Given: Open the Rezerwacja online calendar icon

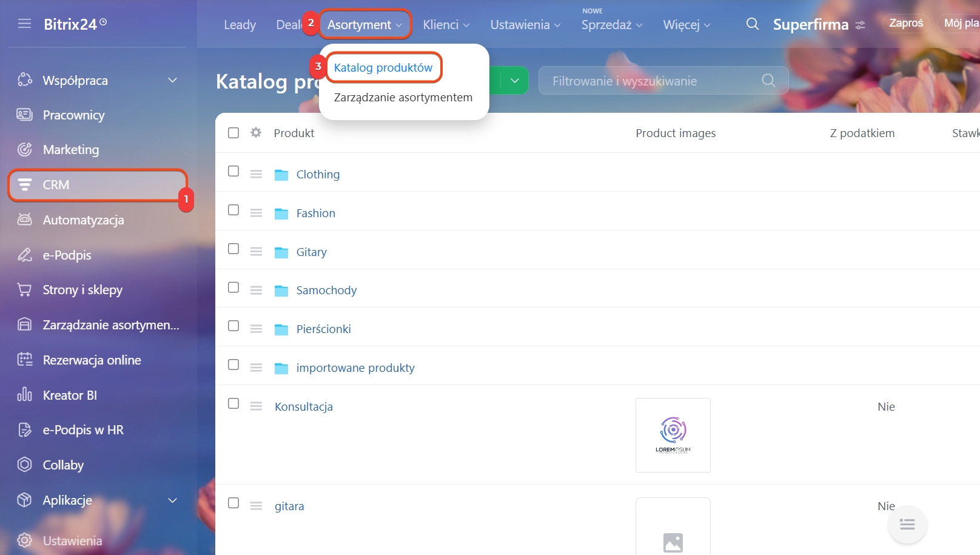Looking at the screenshot, I should 25,360.
